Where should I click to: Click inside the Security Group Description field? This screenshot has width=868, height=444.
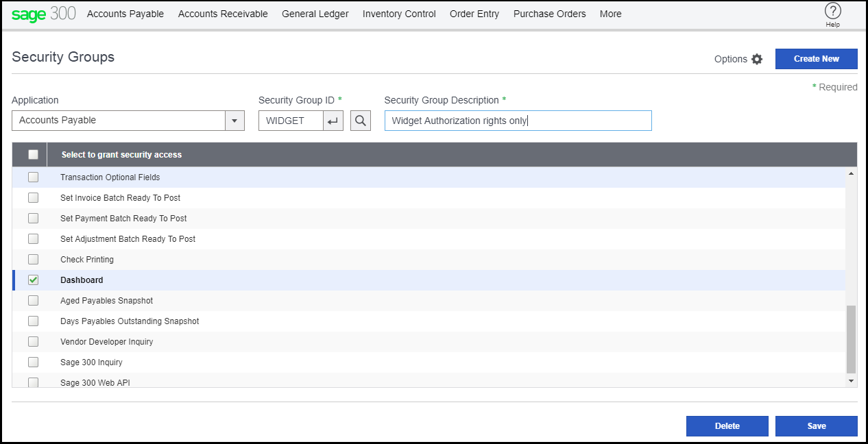point(518,120)
